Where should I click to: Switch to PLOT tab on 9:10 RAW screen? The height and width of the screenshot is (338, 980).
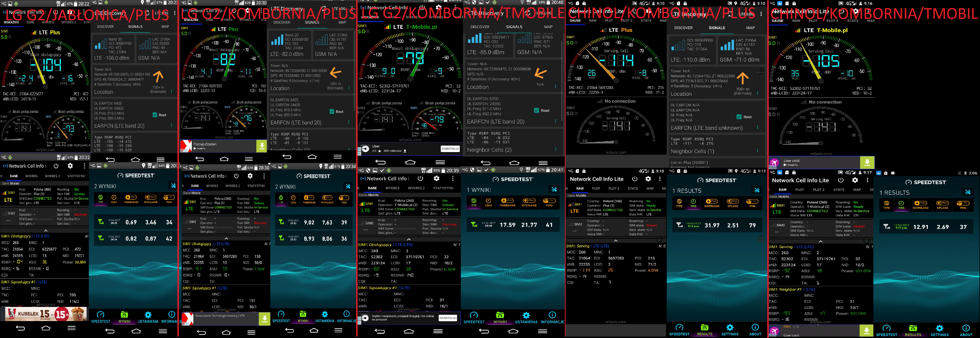pos(596,188)
